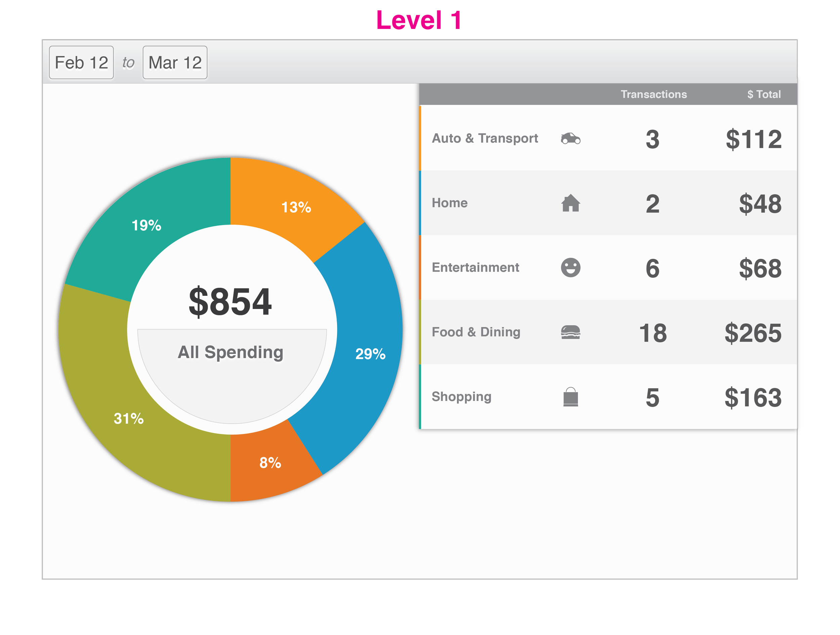Click the Shopping row's $163 total
Image resolution: width=840 pixels, height=635 pixels.
click(x=753, y=397)
